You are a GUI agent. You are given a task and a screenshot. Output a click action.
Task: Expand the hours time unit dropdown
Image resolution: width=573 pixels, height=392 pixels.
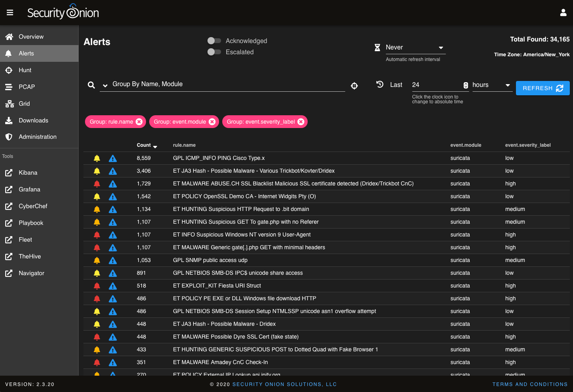click(x=492, y=85)
